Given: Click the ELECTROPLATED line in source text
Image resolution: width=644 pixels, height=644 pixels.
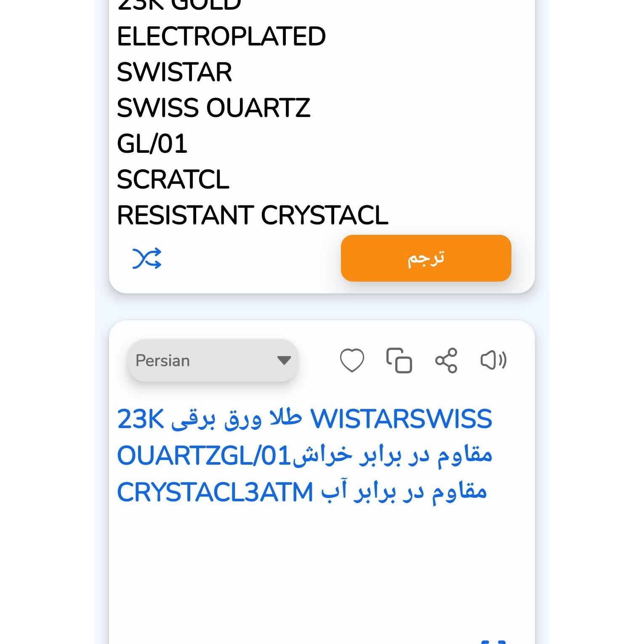Looking at the screenshot, I should [x=221, y=37].
